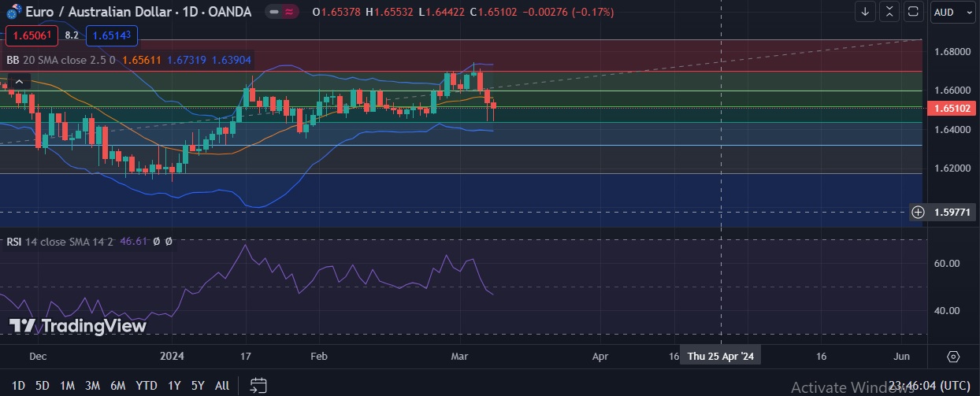Screen dimensions: 980x396
Task: Open the go-to-date calendar icon
Action: (x=258, y=385)
